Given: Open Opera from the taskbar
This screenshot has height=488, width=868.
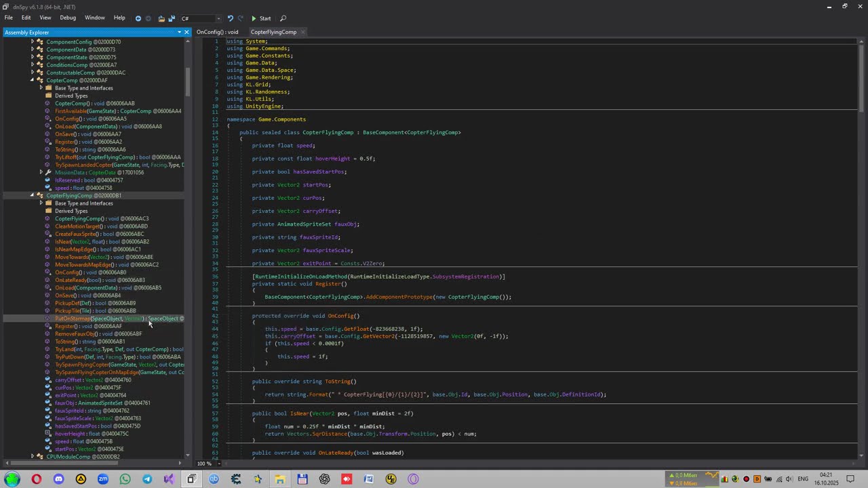Looking at the screenshot, I should coord(36,479).
